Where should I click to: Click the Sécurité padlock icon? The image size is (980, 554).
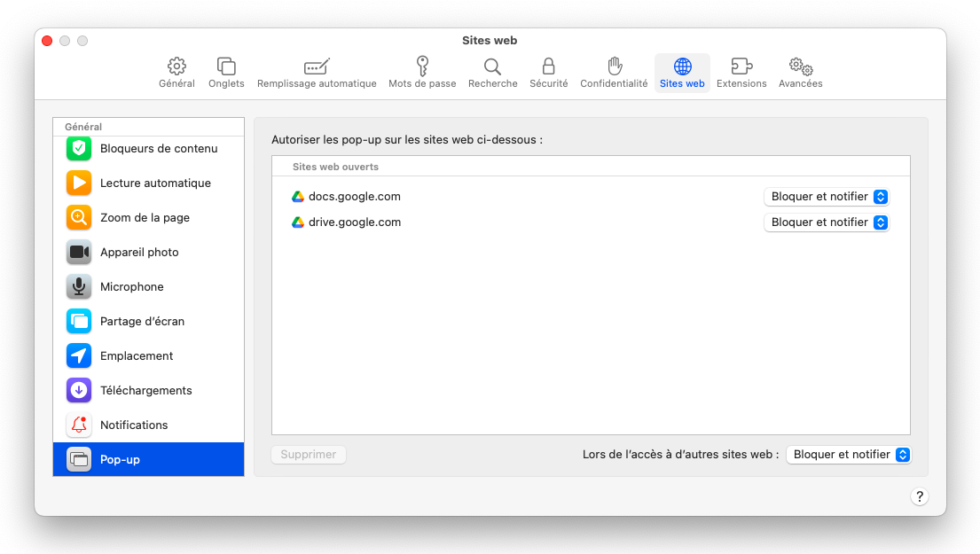(548, 67)
